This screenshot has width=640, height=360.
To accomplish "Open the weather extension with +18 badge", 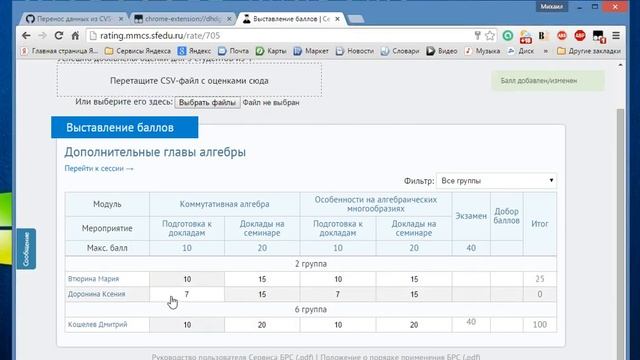I will [526, 36].
